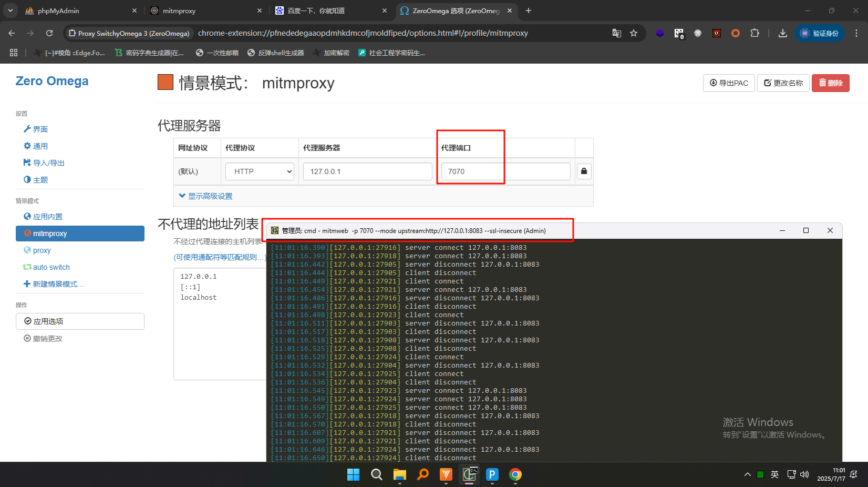This screenshot has height=487, width=868.
Task: Open the Edge.Fo bookmark
Action: pyautogui.click(x=69, y=53)
